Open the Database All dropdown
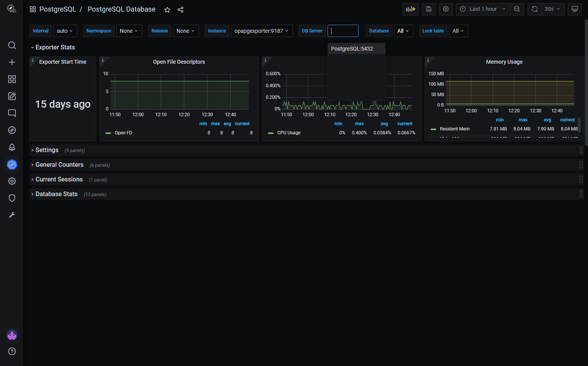Viewport: 588px width, 366px height. [403, 31]
